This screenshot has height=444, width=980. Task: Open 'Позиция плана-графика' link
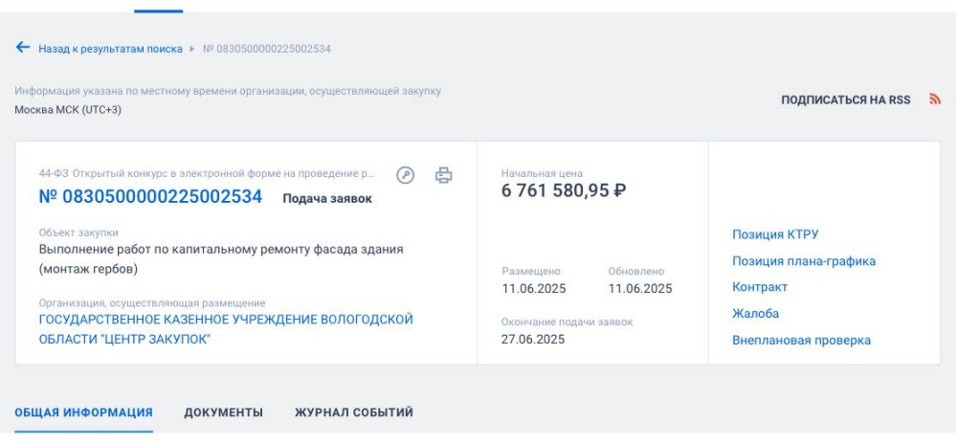[803, 261]
